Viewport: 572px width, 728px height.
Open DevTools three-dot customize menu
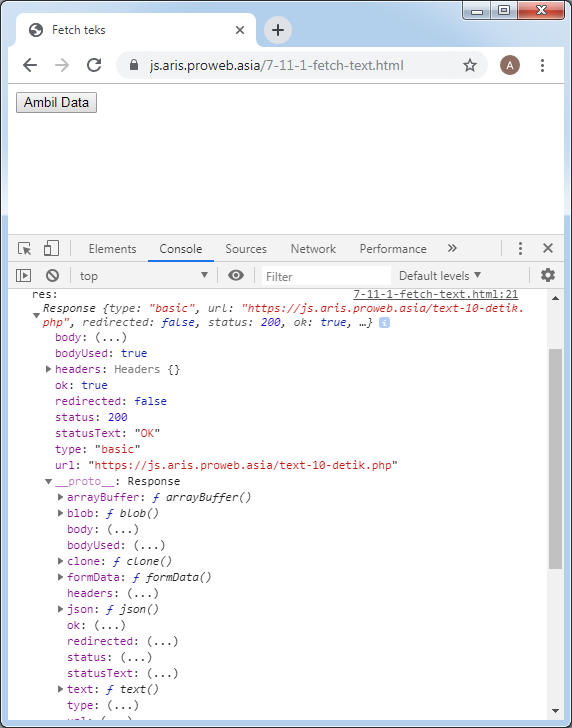520,248
